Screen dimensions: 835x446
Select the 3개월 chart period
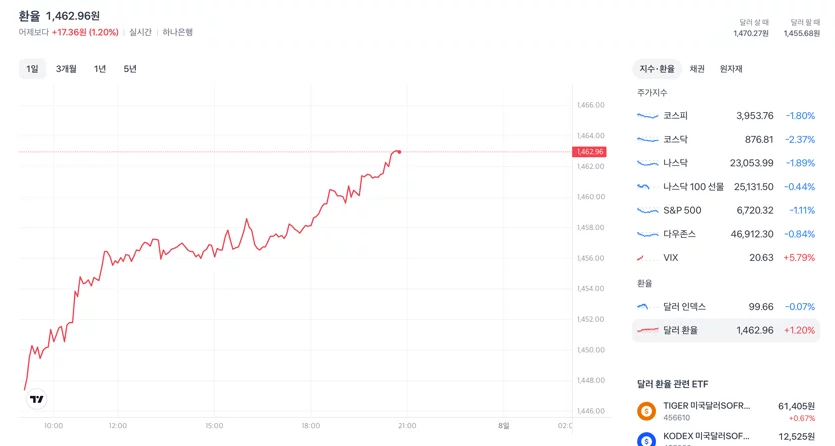point(66,69)
